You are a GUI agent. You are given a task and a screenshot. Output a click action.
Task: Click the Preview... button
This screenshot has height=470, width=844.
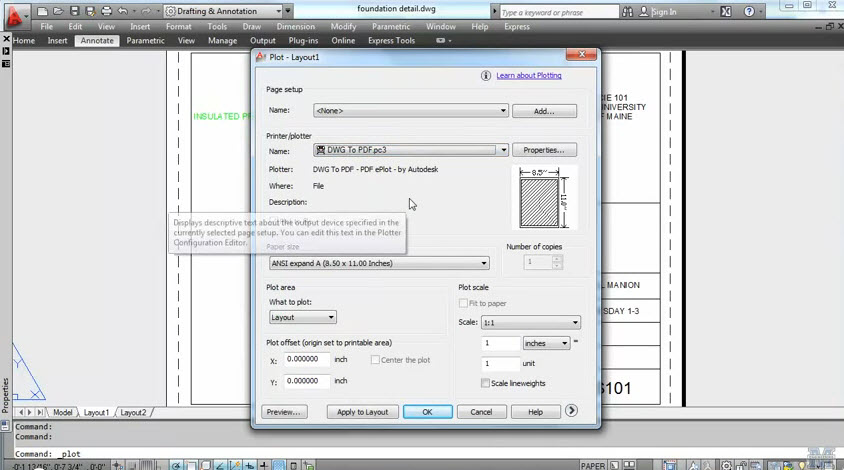click(x=284, y=412)
